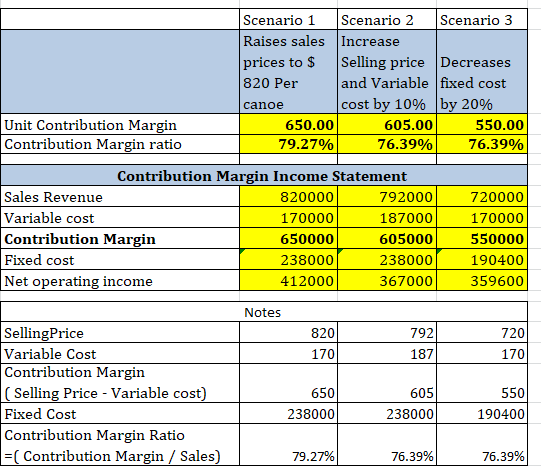The image size is (541, 466).
Task: Select the bold Contribution Margin label
Action: tap(120, 239)
